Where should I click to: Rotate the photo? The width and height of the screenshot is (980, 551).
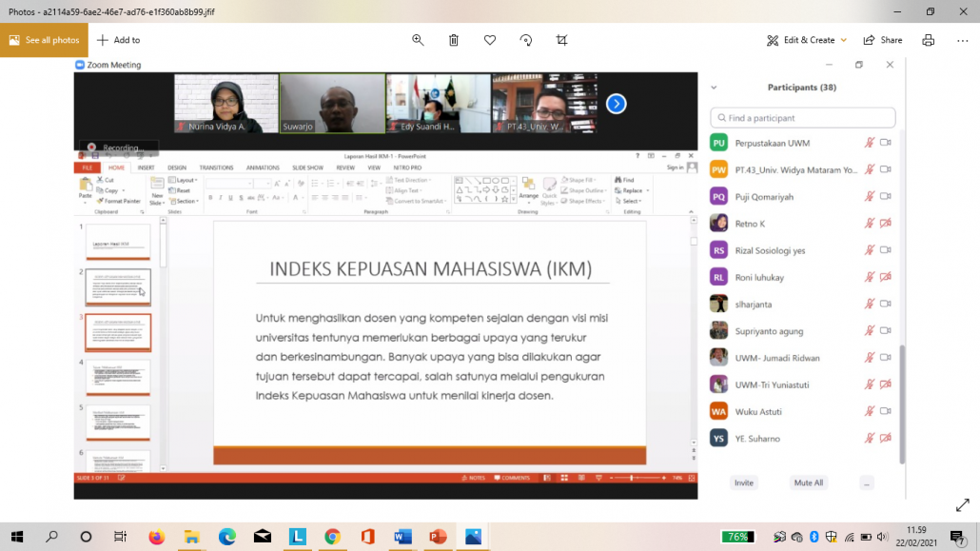tap(525, 40)
